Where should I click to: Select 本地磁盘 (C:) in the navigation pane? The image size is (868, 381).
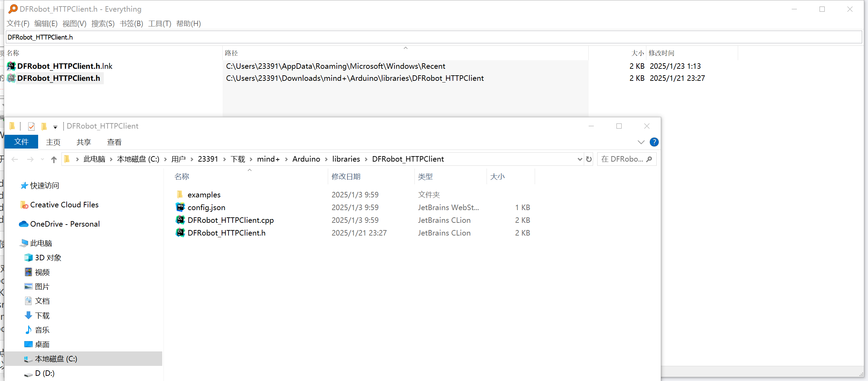coord(84,359)
